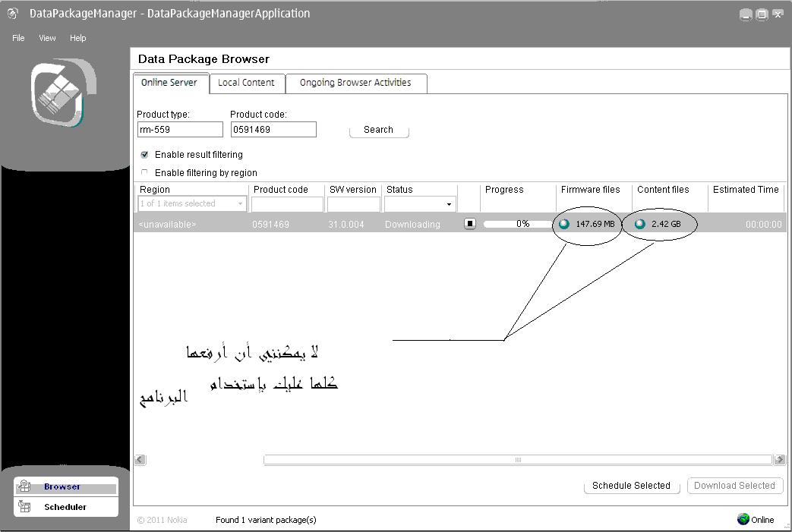
Task: Click the <unavailable> region cell
Action: click(167, 224)
